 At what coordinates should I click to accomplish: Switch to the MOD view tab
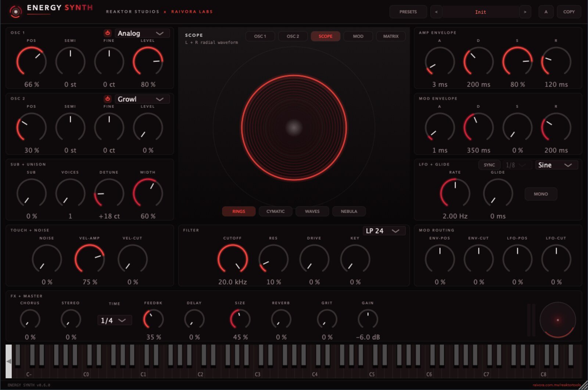358,36
